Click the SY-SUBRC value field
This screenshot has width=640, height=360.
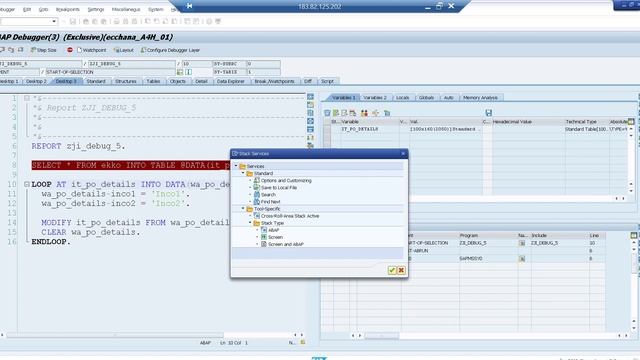click(263, 64)
